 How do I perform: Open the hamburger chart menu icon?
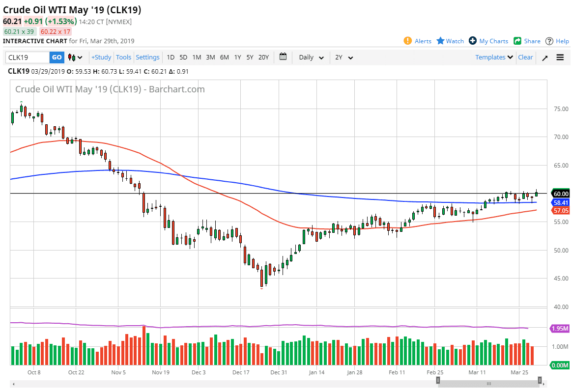pos(560,57)
